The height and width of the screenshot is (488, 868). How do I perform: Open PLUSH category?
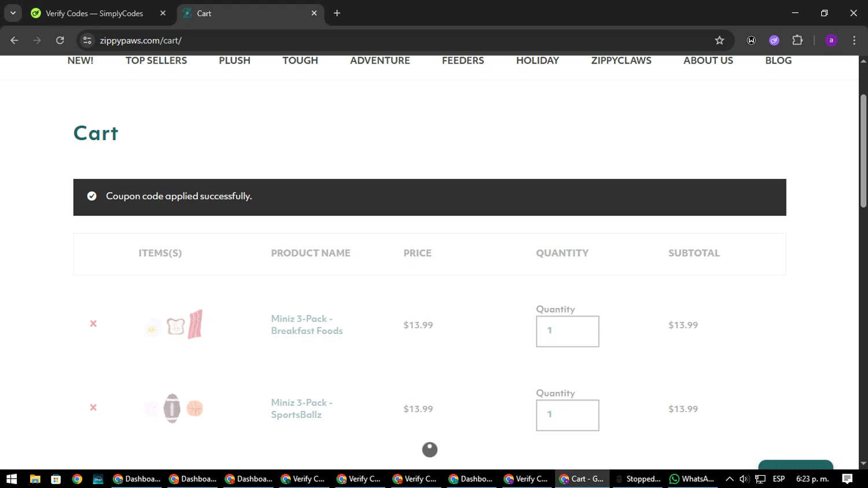(x=234, y=61)
